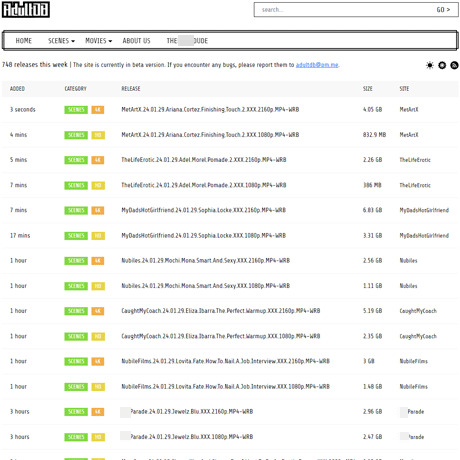Click the 4K badge in the first row
This screenshot has height=460, width=460.
click(x=98, y=110)
